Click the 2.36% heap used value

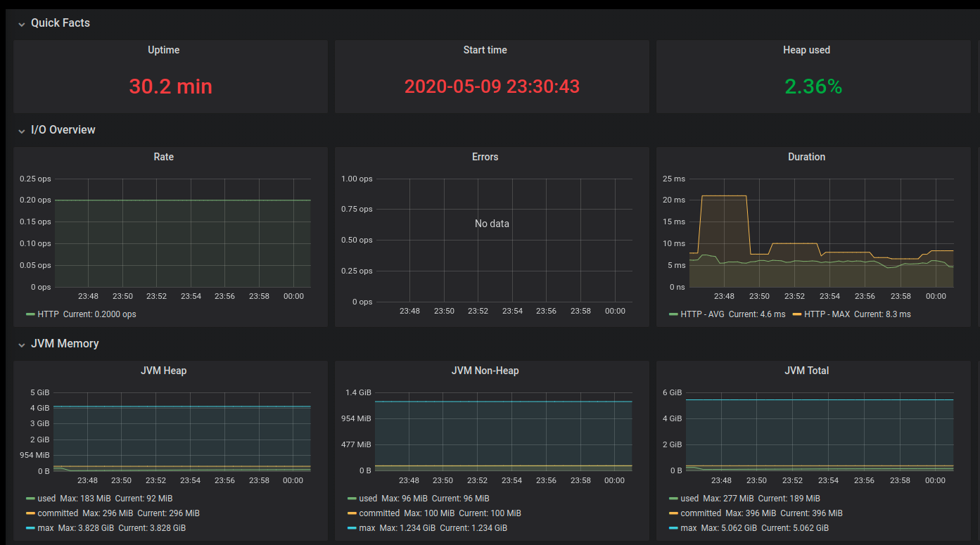tap(813, 86)
